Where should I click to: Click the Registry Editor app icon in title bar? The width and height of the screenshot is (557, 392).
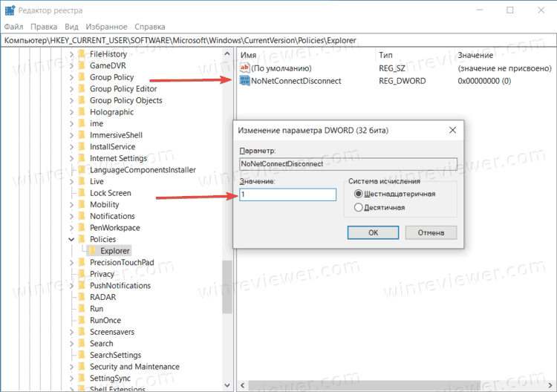10,10
